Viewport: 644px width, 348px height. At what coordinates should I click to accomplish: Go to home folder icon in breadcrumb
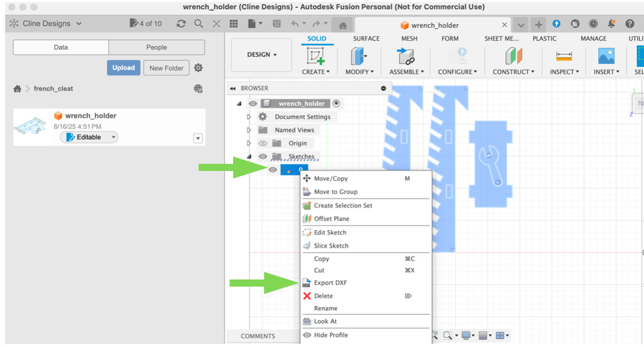[17, 89]
